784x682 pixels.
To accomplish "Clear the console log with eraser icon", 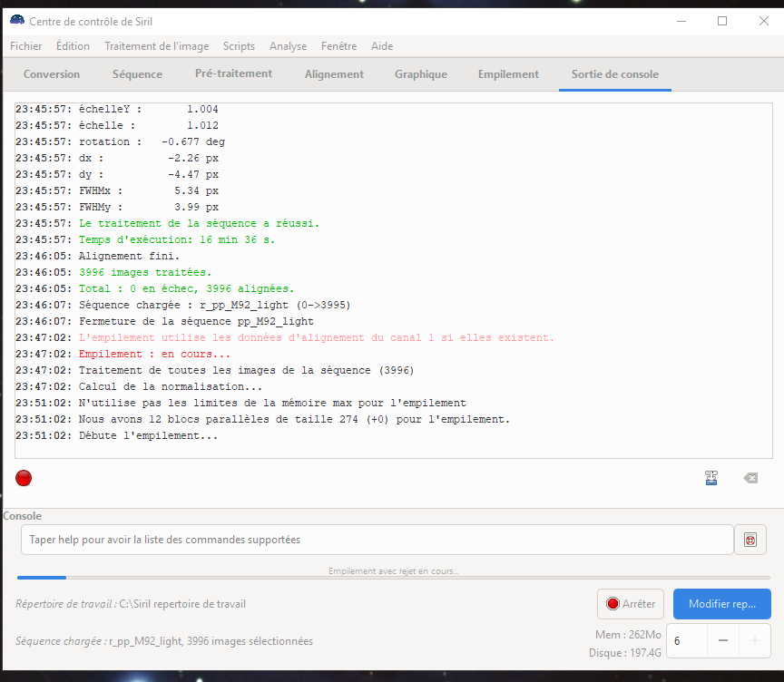I will [x=750, y=478].
